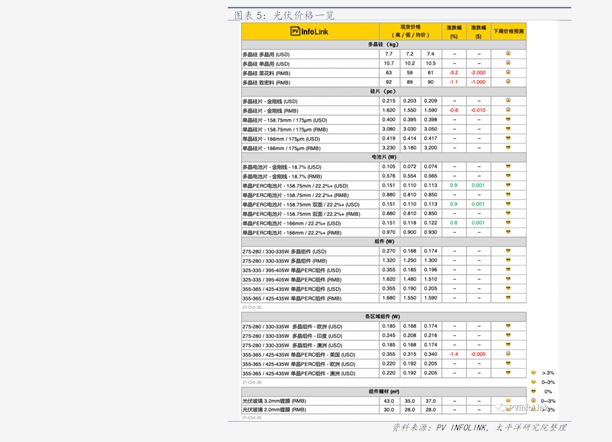Click forecast emoji in 多晶硅 多晶用 (USD) row

pos(508,53)
